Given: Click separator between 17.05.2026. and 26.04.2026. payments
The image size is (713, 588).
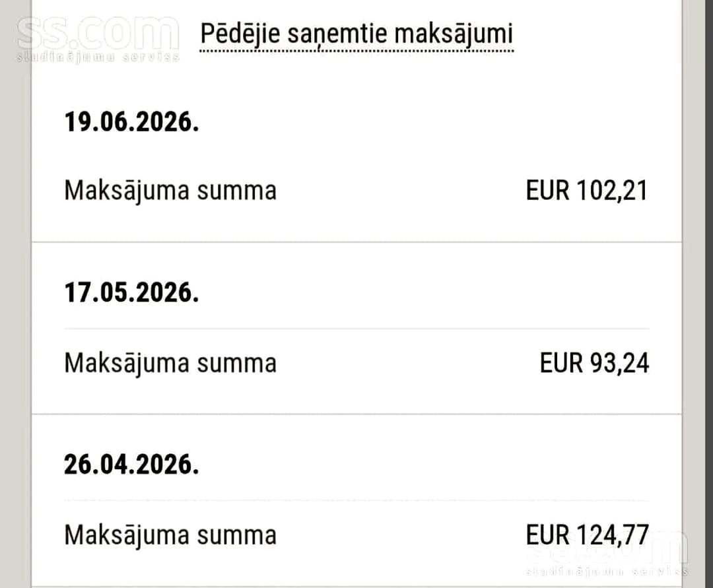Looking at the screenshot, I should click(357, 414).
